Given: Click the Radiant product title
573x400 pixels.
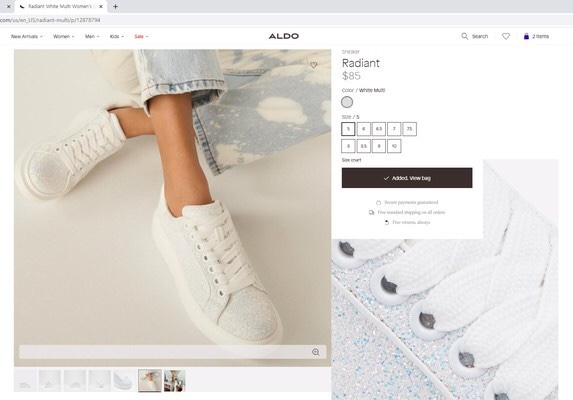Looking at the screenshot, I should (x=361, y=63).
